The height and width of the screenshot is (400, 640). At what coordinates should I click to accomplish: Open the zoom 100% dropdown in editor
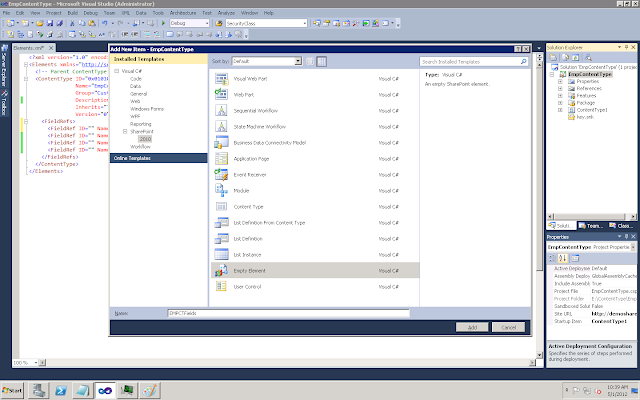36,362
